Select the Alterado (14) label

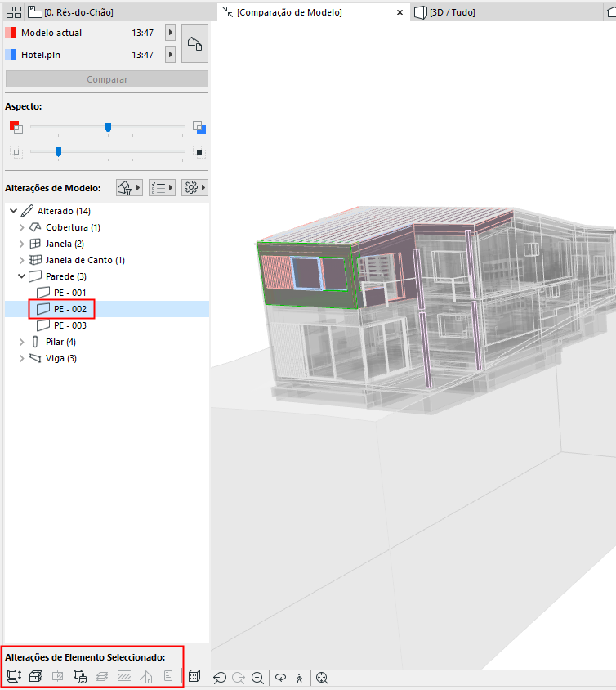(x=64, y=211)
